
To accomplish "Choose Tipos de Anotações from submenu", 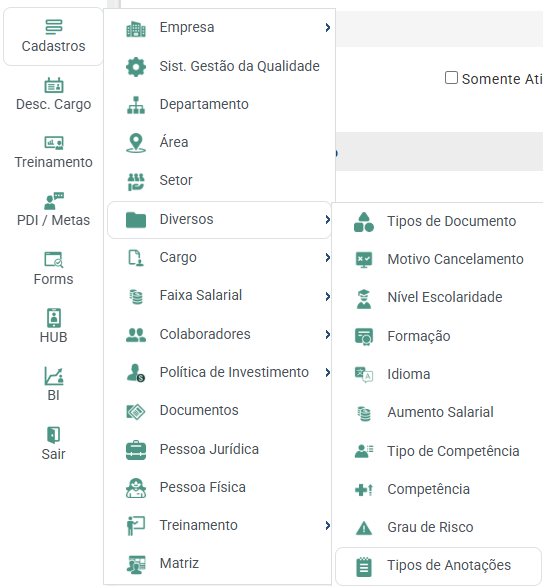I will [438, 566].
